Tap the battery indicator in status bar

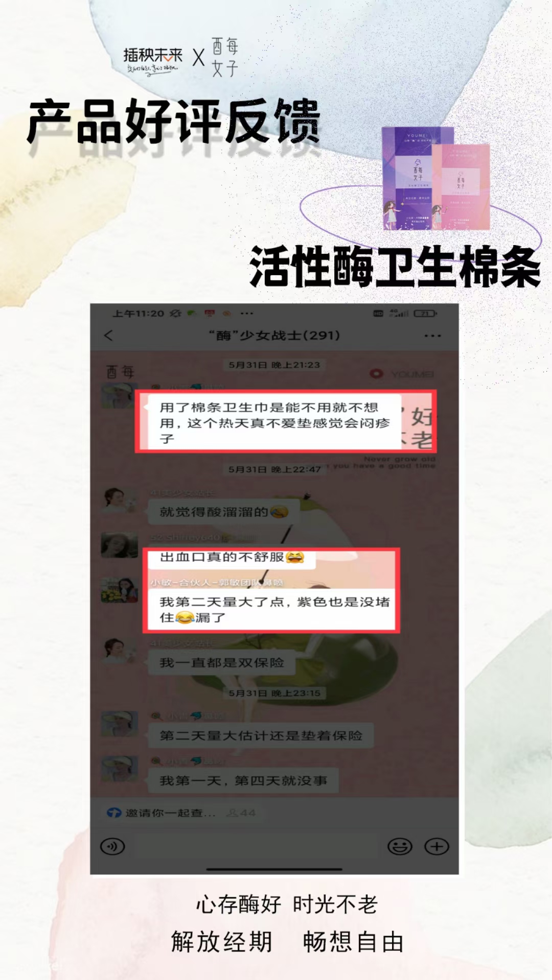tap(425, 314)
